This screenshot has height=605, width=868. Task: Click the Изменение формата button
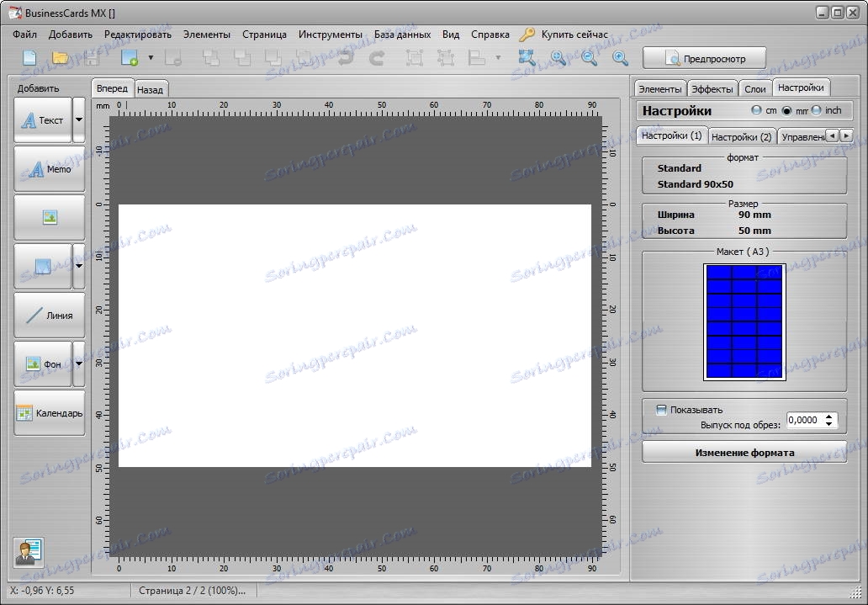tap(744, 452)
